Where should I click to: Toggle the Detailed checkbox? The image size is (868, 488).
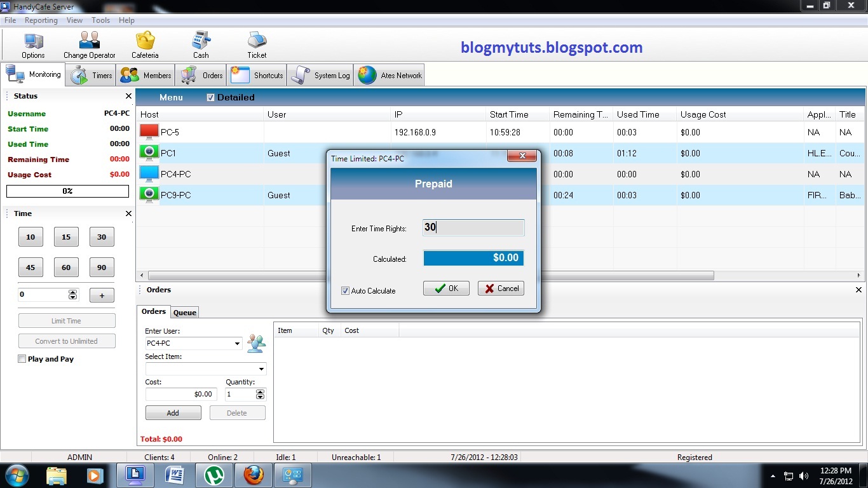click(x=210, y=97)
